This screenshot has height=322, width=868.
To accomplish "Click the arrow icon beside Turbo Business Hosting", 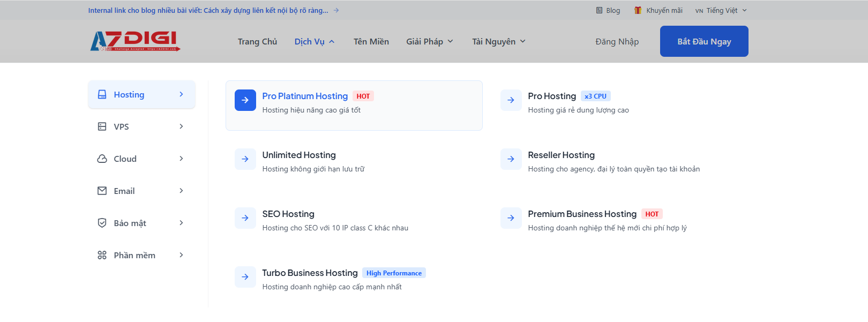I will [245, 277].
